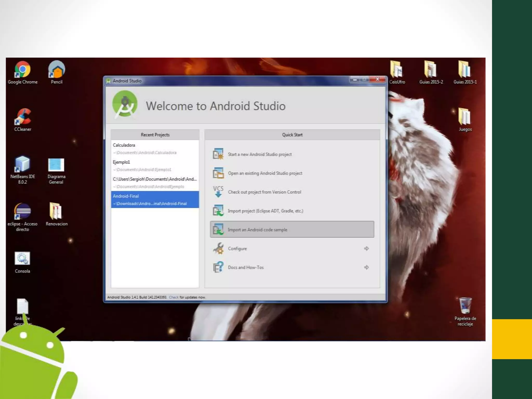This screenshot has height=399, width=532.
Task: Click the Android Studio logo in header
Action: [125, 104]
